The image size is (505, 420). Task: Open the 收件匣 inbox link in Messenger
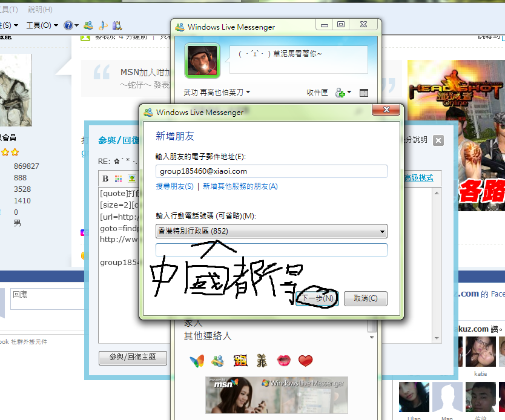click(x=317, y=93)
